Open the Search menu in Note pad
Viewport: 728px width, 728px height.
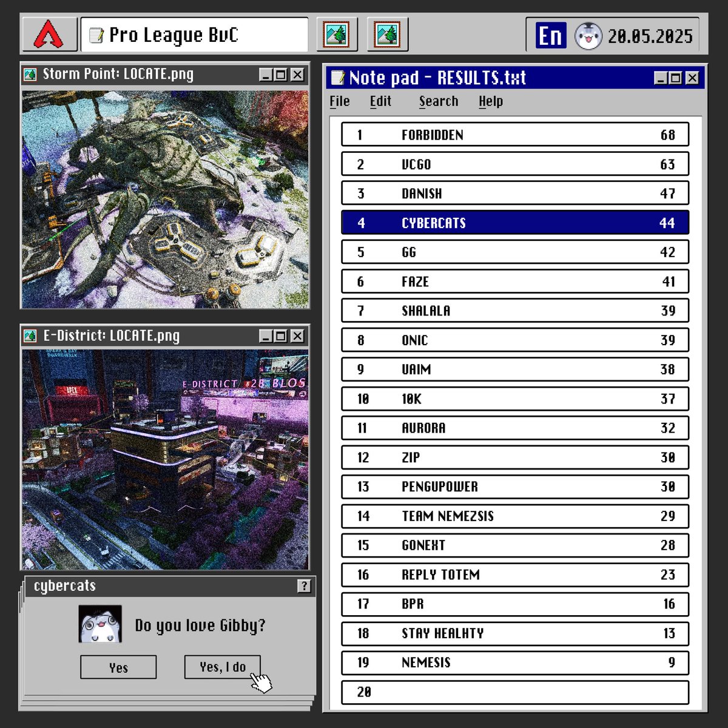coord(439,101)
